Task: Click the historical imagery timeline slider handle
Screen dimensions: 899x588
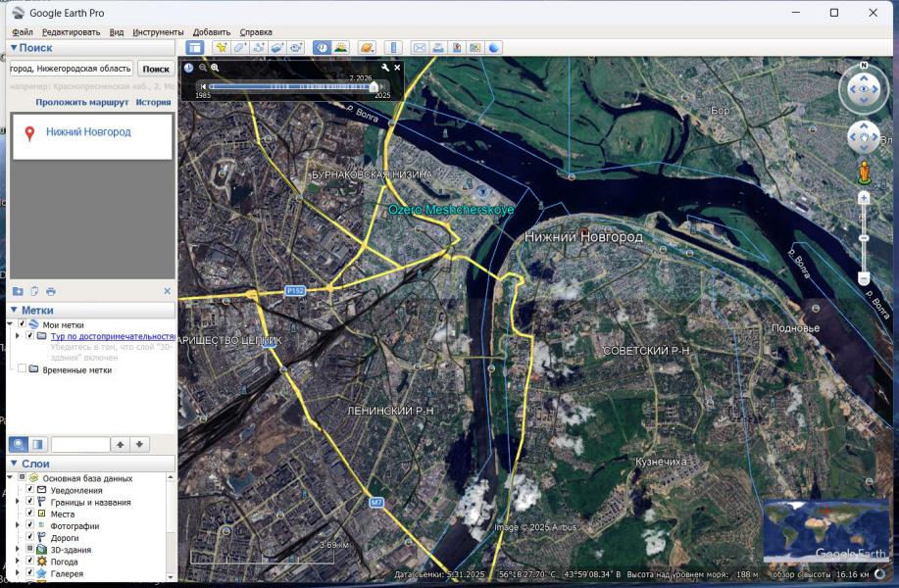Action: [x=374, y=86]
